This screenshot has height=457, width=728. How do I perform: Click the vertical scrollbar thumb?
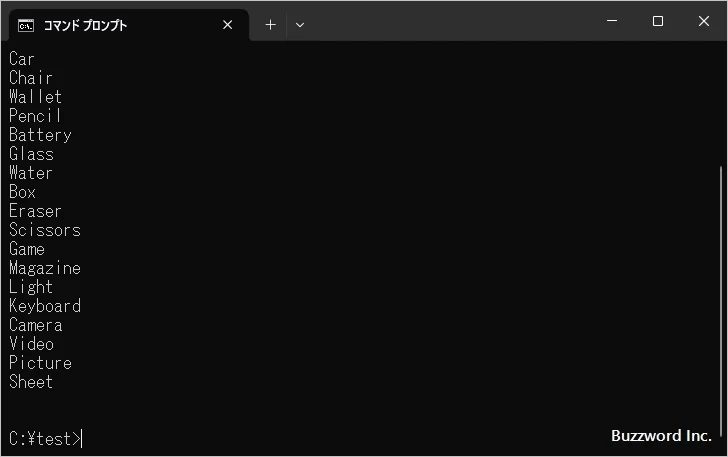click(722, 300)
